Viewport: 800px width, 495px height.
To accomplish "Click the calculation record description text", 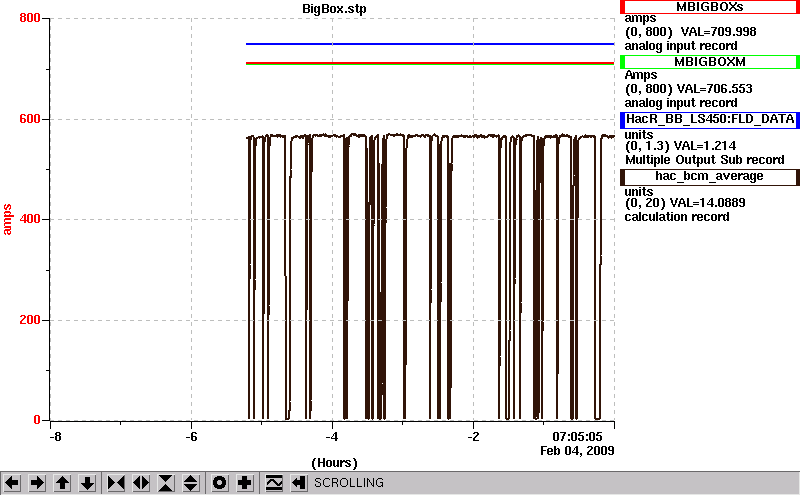I will [x=677, y=217].
